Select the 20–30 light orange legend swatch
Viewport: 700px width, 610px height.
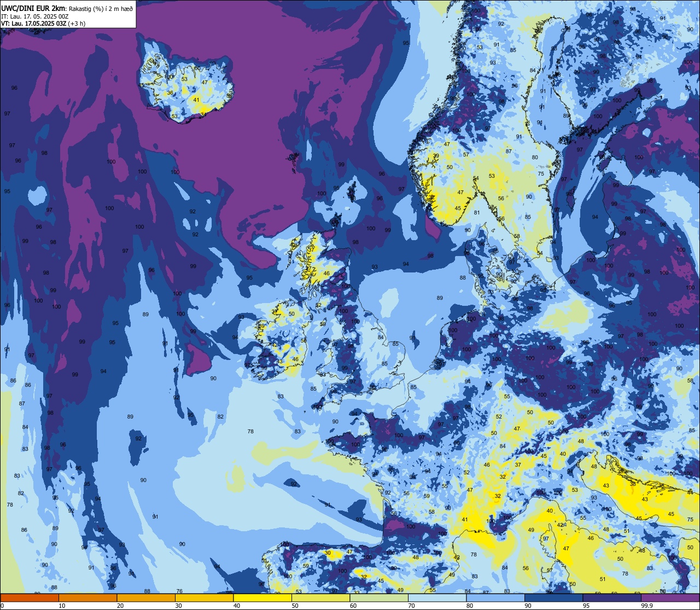coord(146,597)
